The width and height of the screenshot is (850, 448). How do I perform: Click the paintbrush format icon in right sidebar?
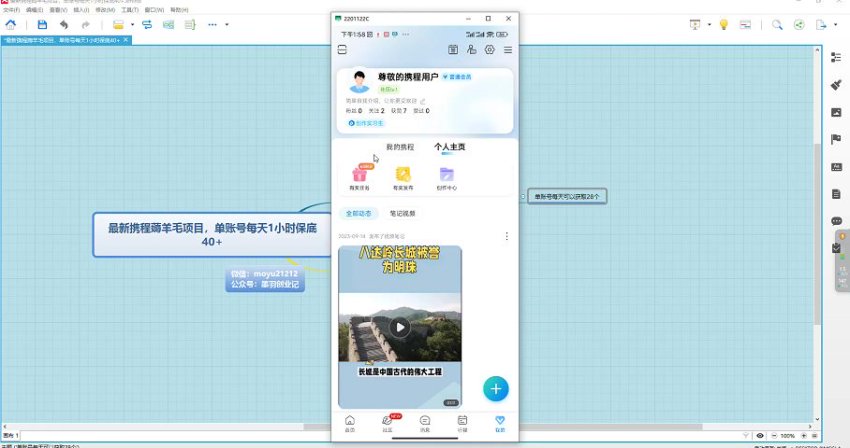(x=836, y=85)
